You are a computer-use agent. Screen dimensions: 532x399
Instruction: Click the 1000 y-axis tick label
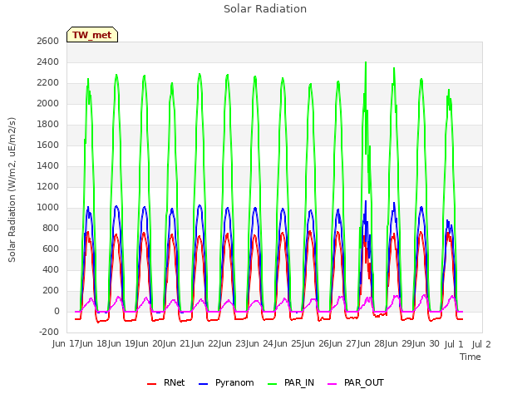(48, 207)
